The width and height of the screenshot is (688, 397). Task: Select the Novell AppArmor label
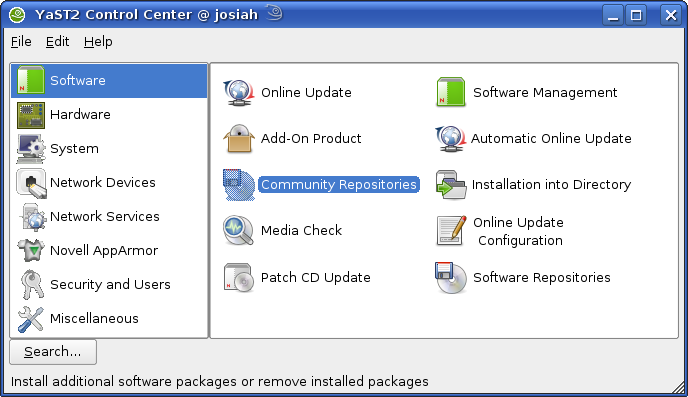point(104,250)
